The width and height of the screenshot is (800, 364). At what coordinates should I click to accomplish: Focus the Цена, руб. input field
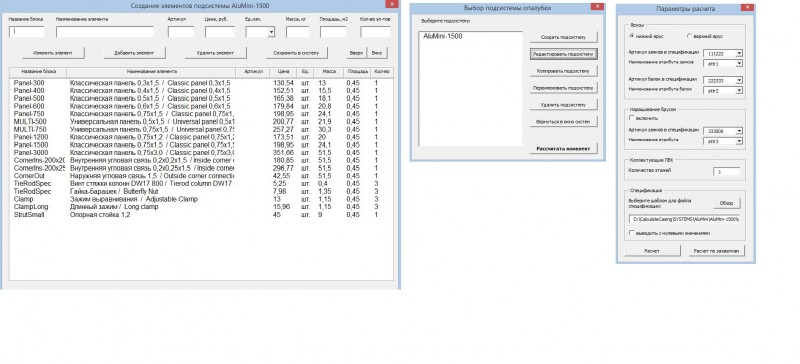(220, 32)
